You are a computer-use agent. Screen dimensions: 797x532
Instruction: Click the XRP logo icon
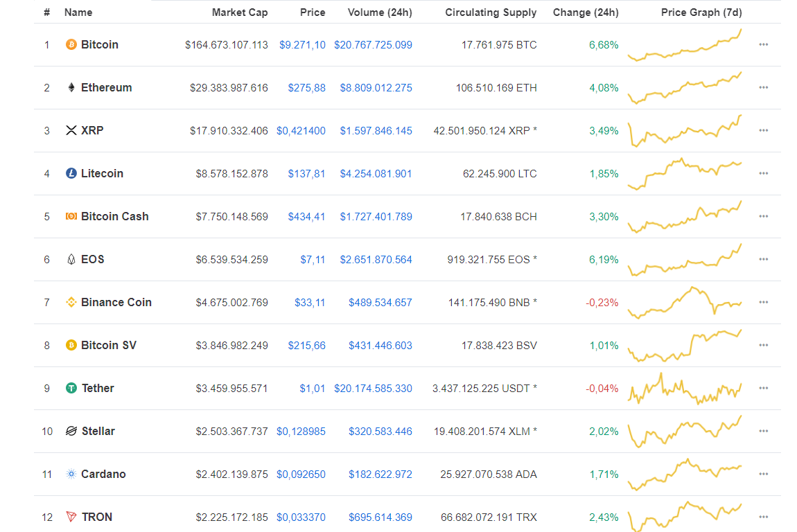71,131
